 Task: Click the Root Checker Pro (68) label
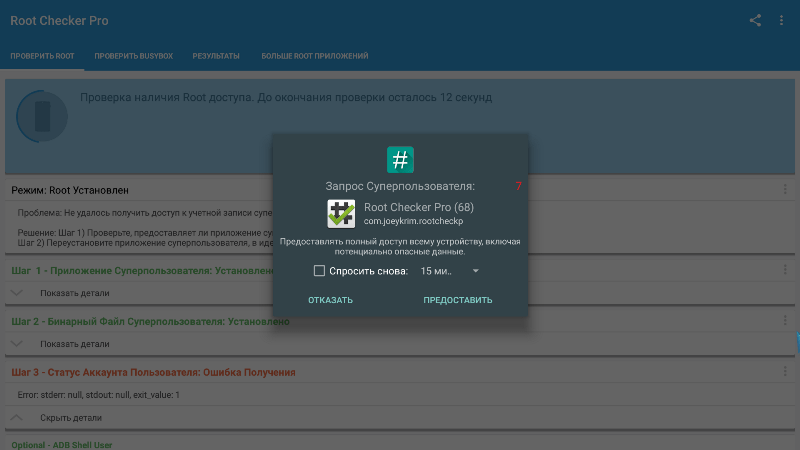click(419, 207)
